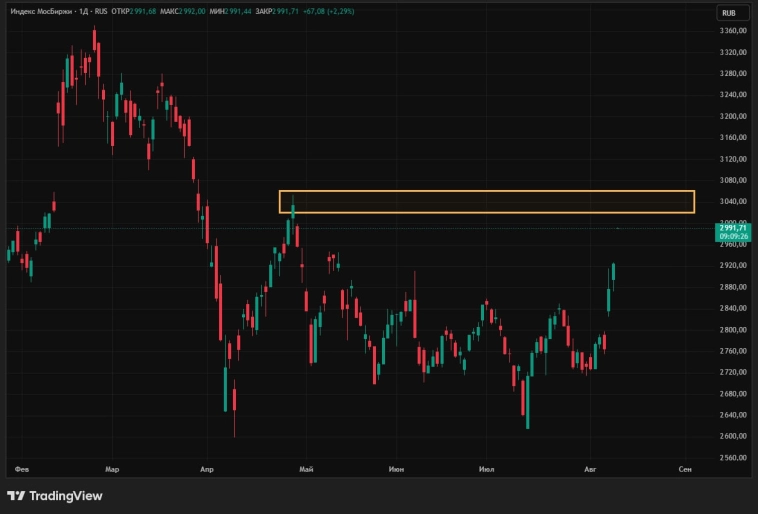758x514 pixels.
Task: Click the 2 560,00 price axis label
Action: click(733, 457)
